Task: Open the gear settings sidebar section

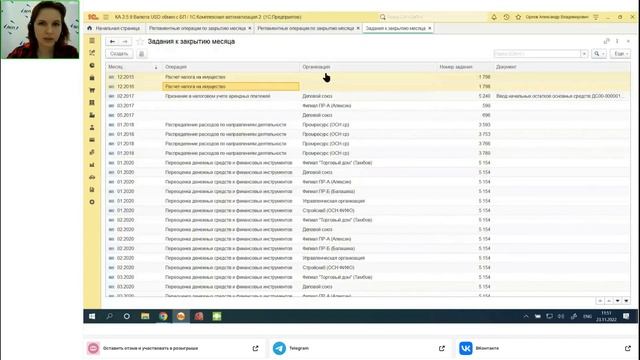Action: pos(92,202)
